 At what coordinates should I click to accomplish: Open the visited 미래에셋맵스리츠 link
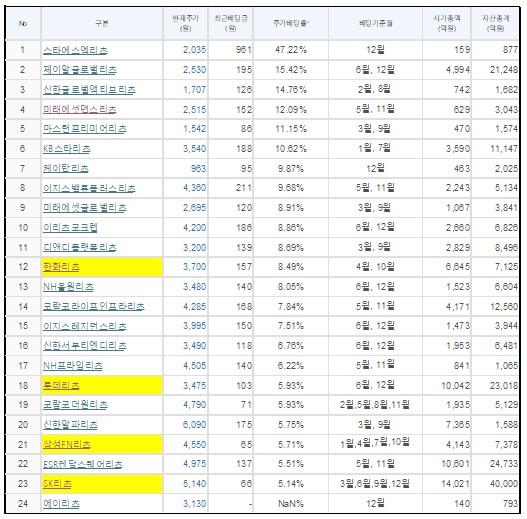click(80, 109)
